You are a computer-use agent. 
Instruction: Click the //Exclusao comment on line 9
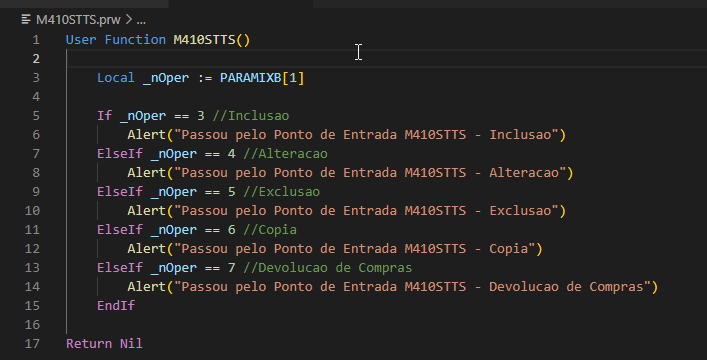click(x=281, y=191)
